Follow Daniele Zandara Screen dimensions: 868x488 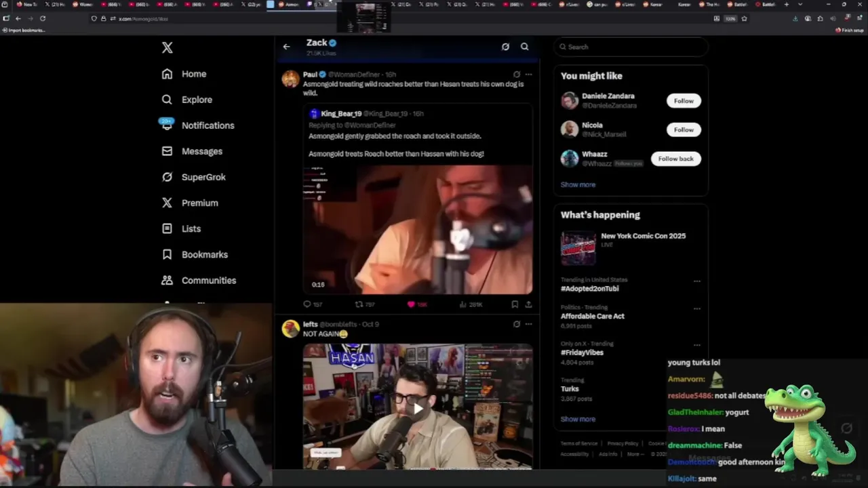(684, 101)
